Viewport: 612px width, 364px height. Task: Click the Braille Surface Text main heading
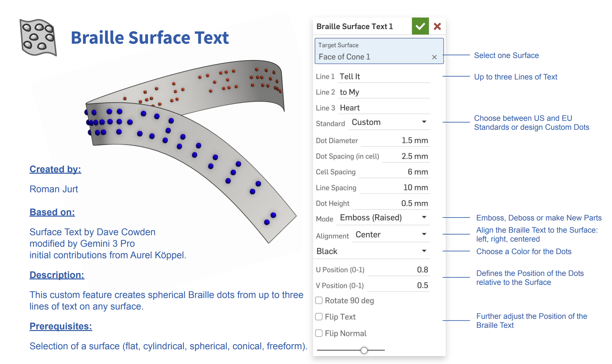[150, 37]
